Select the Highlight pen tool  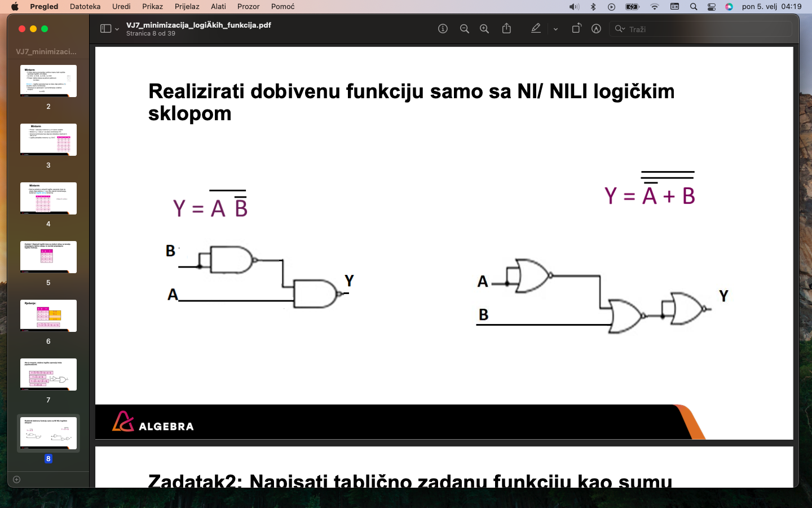tap(536, 28)
